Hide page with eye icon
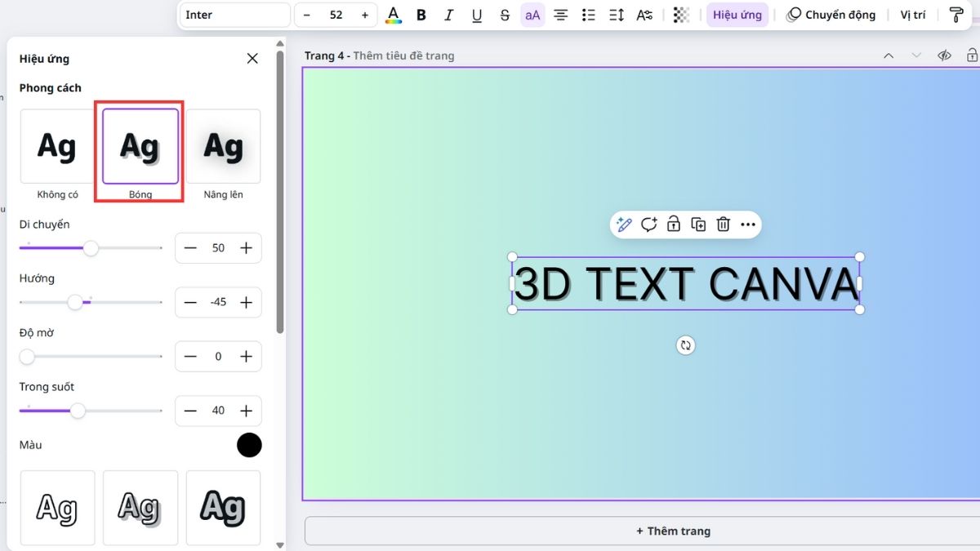 tap(944, 56)
